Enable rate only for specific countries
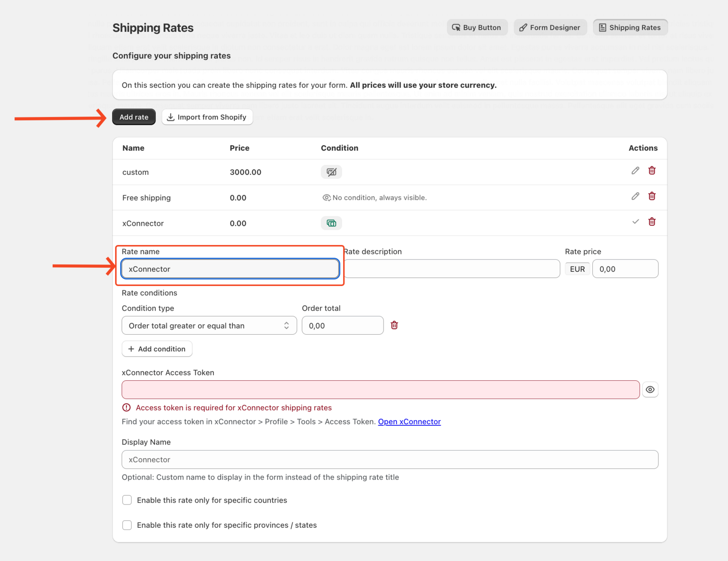The image size is (728, 561). 127,500
